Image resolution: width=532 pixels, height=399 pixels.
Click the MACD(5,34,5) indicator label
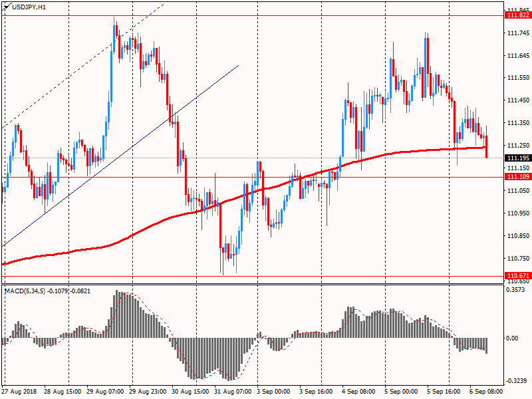click(25, 291)
